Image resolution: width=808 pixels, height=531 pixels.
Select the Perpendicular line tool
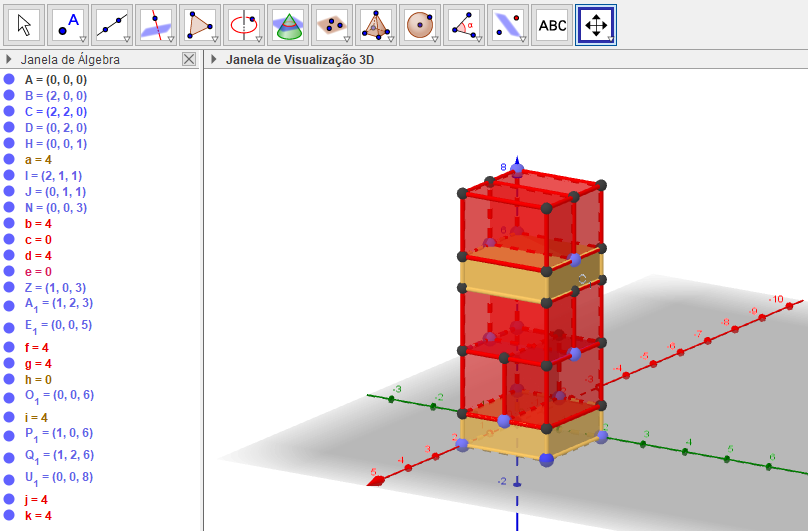(156, 25)
